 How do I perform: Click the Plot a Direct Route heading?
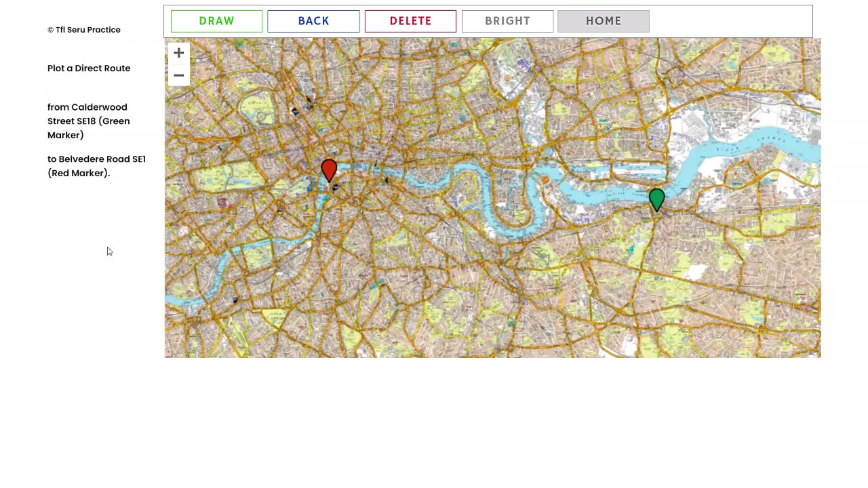pos(89,68)
